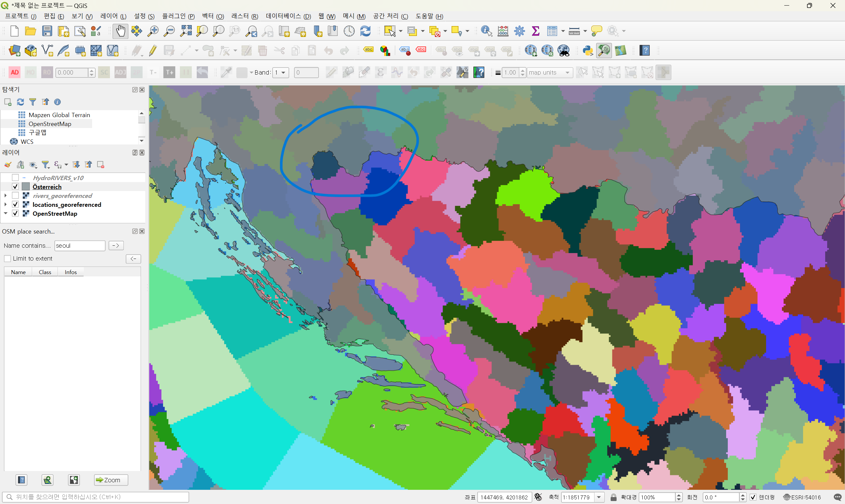Click the Toggle Editing pencil icon
This screenshot has width=845, height=504.
pos(153,50)
